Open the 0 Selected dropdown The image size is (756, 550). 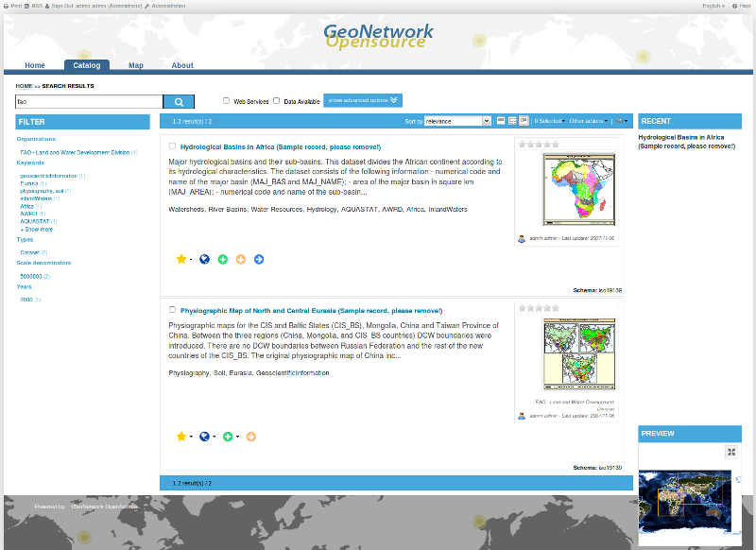(550, 121)
